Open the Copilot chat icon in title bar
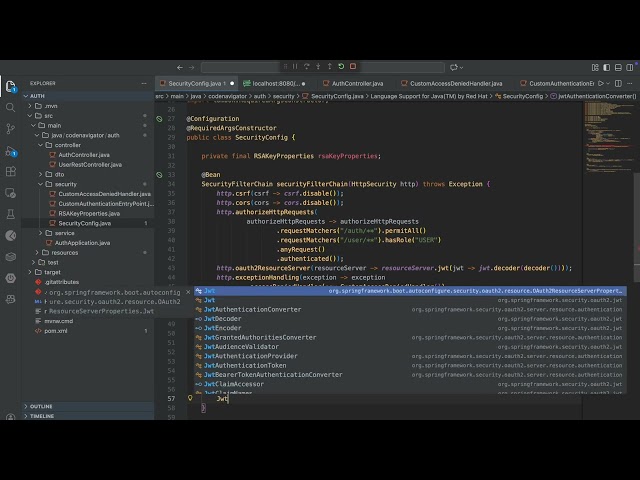This screenshot has height=480, width=640. [x=453, y=67]
